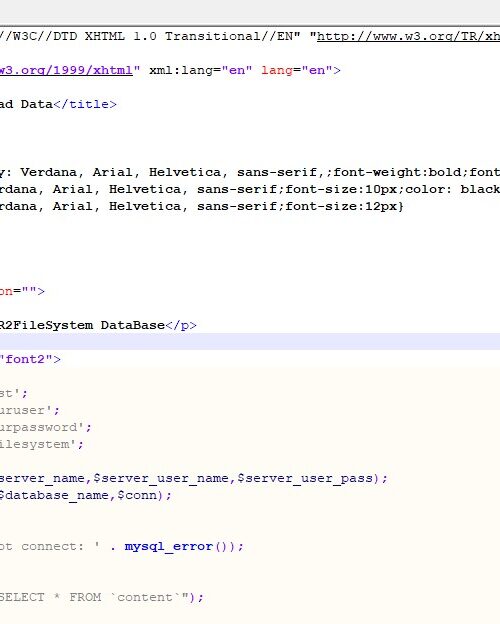Viewport: 500px width, 624px height.
Task: Click the `content` table name in query
Action: pyautogui.click(x=145, y=597)
